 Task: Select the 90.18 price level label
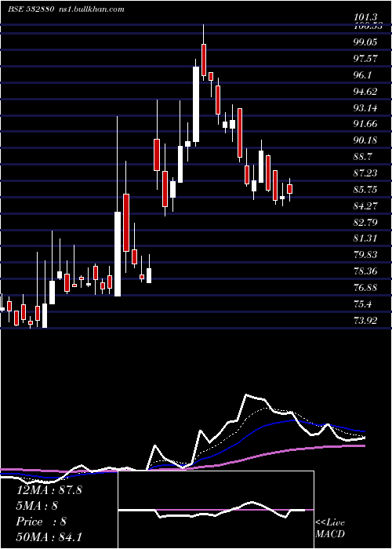[x=365, y=140]
